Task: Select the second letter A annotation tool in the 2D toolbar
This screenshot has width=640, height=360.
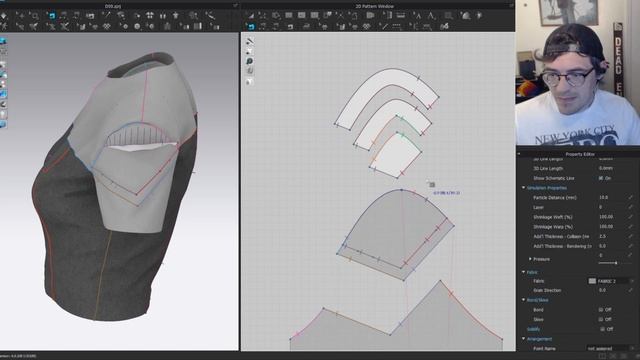Action: click(x=431, y=16)
